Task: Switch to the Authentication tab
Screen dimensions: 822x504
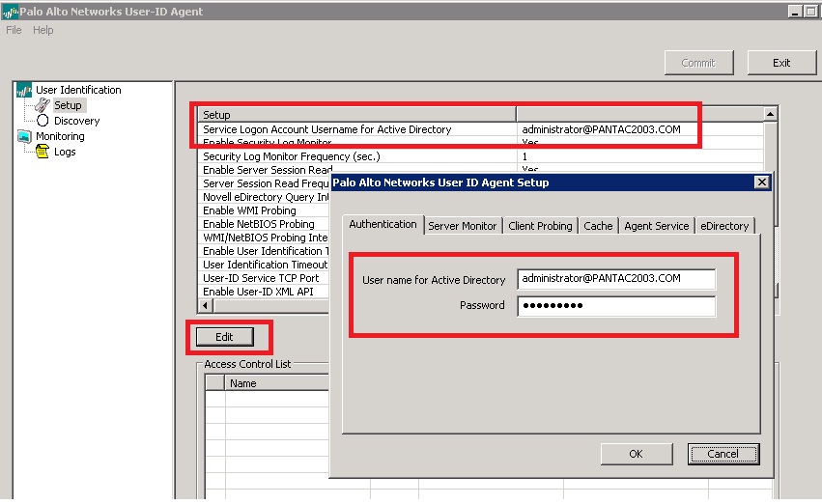Action: (x=383, y=224)
